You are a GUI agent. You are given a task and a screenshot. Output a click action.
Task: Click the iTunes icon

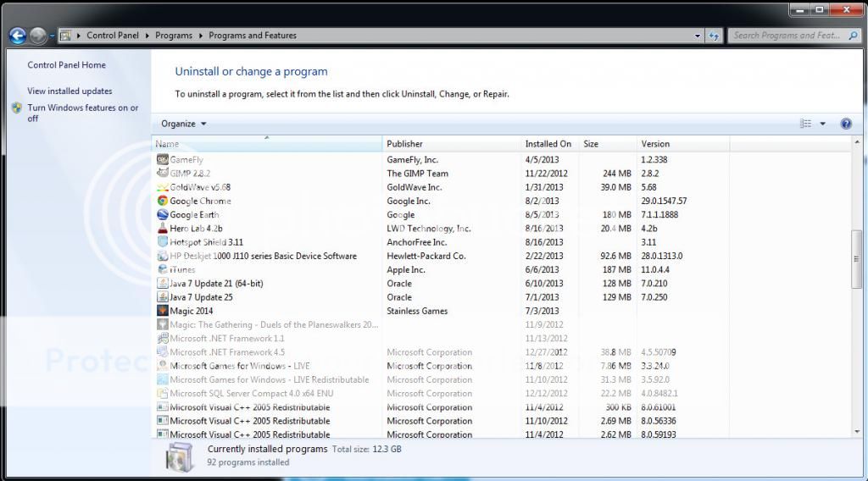(162, 270)
